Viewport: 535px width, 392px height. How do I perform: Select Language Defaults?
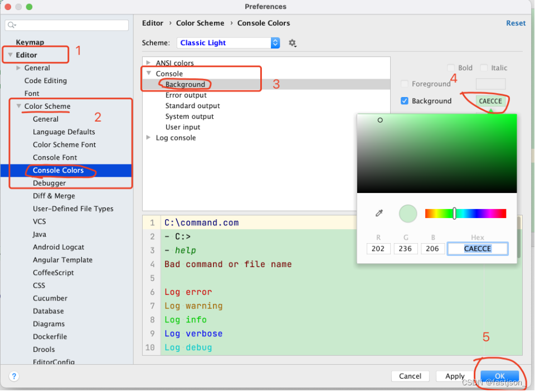[64, 132]
